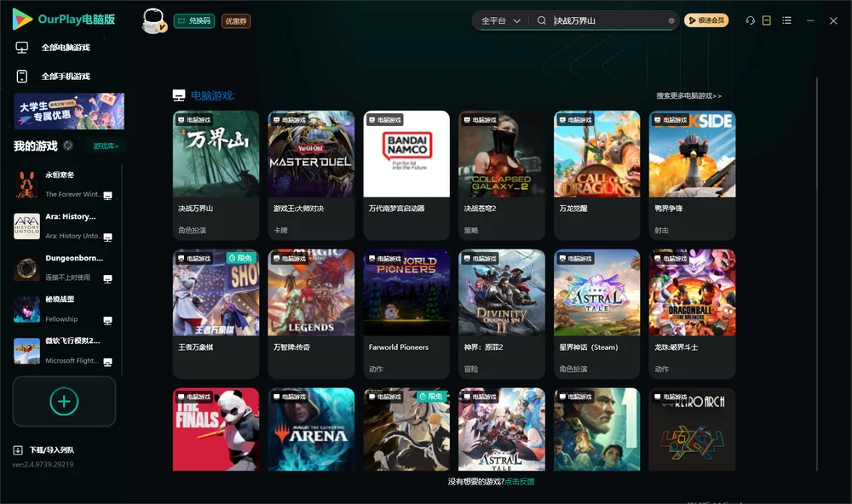This screenshot has height=504, width=852.
Task: Click the PC icon on the Fellowship row
Action: tap(107, 320)
